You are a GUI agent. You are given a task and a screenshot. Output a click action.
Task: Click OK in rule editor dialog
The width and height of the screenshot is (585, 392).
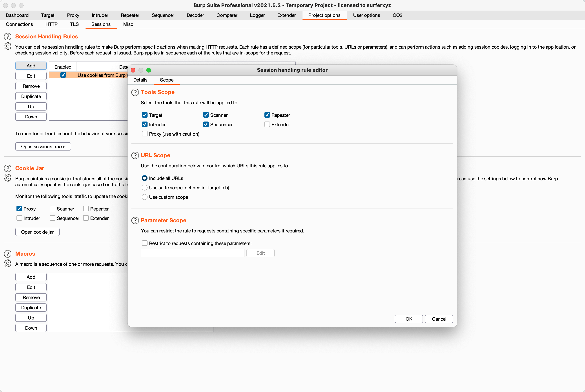click(x=409, y=319)
